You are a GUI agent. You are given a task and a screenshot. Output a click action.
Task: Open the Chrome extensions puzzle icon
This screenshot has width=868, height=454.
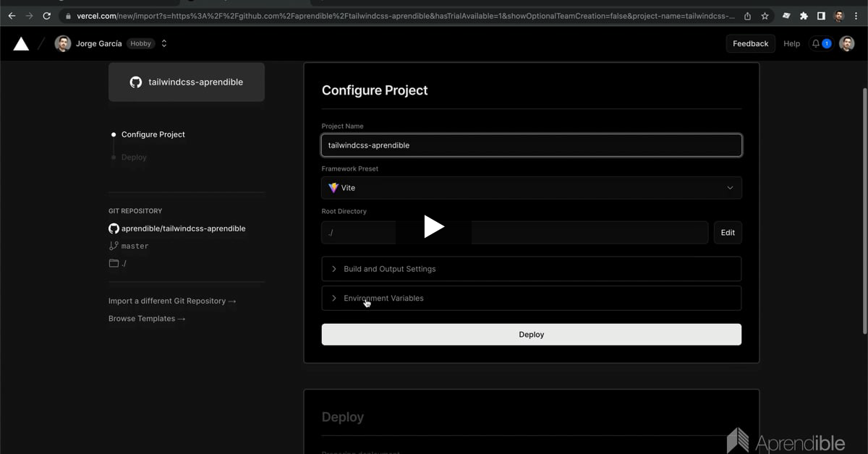point(804,16)
